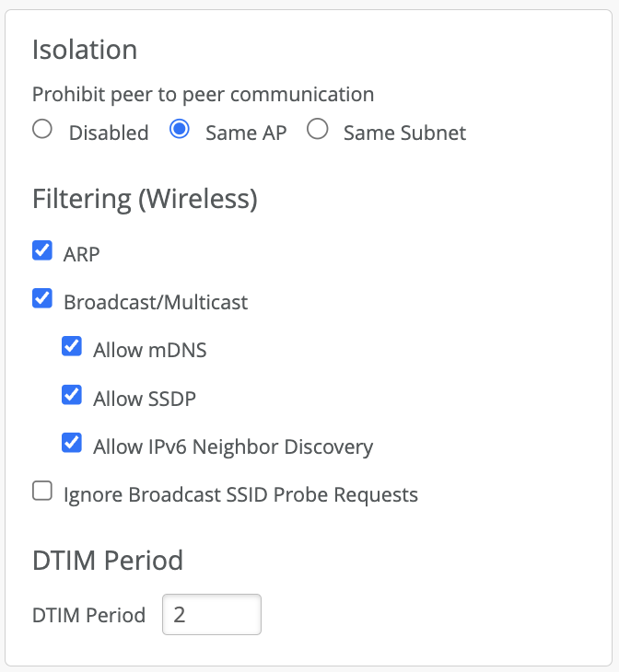Click the 'Allow mDNS' label text
The height and width of the screenshot is (672, 619).
[x=149, y=350]
